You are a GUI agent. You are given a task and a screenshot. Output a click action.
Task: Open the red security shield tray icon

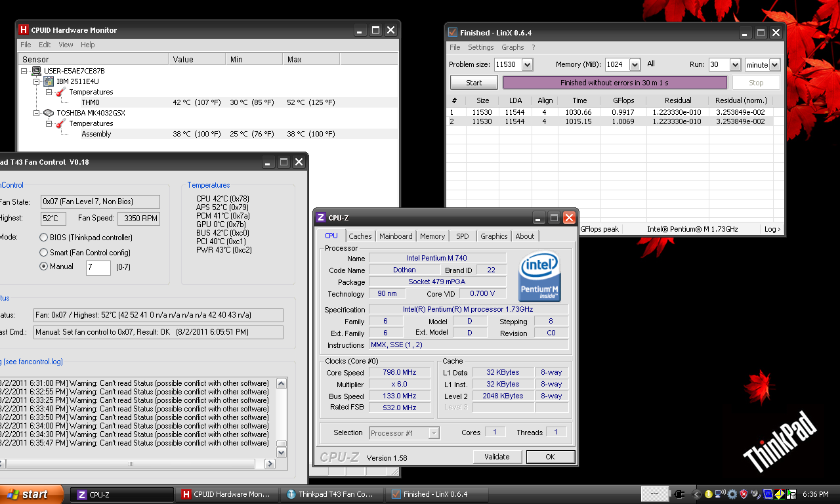pyautogui.click(x=744, y=494)
